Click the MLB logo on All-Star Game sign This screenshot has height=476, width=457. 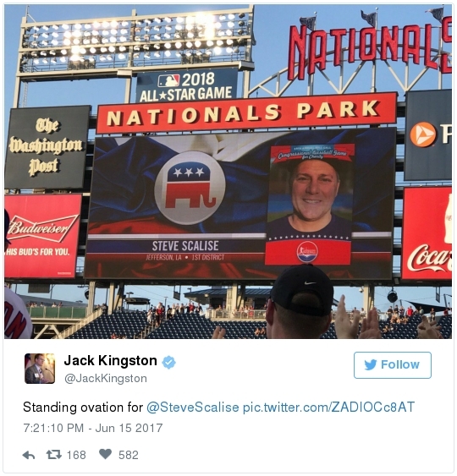(x=169, y=81)
